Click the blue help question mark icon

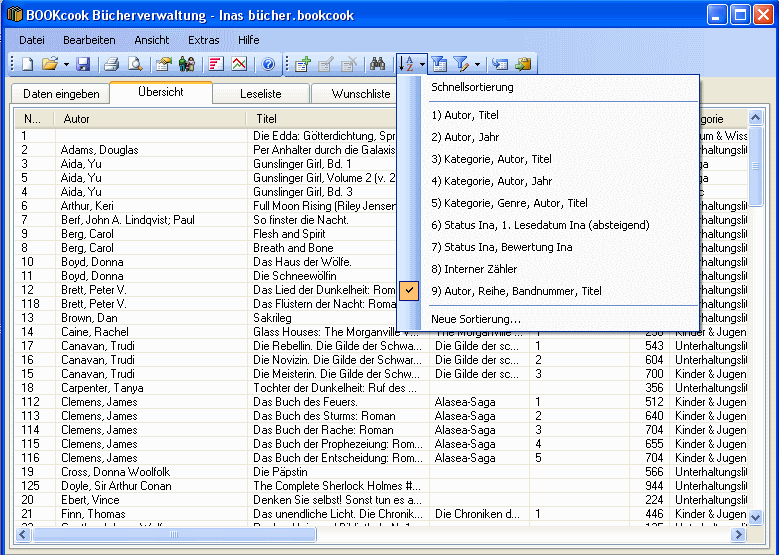coord(268,65)
